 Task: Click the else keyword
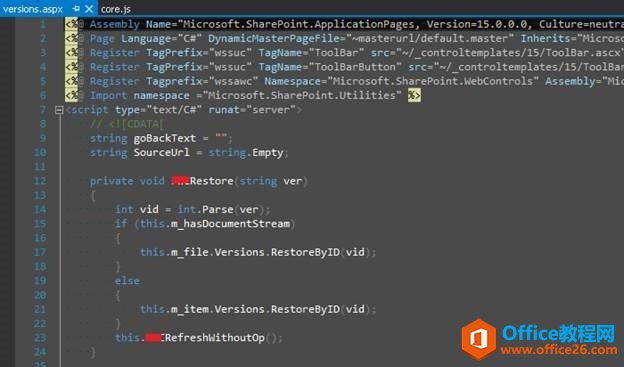coord(127,281)
